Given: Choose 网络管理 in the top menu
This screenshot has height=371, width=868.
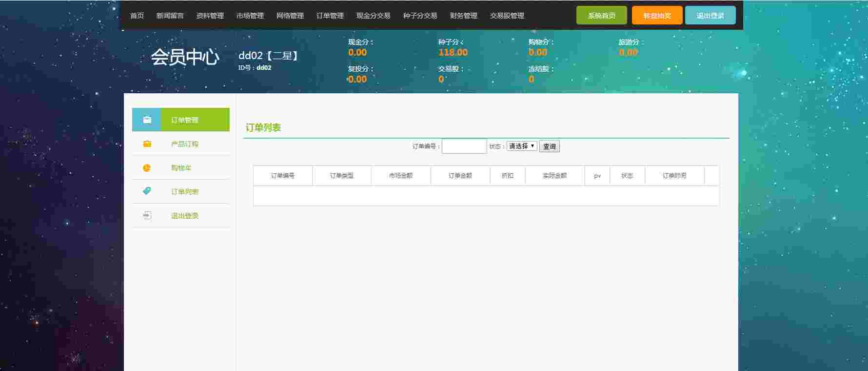Looking at the screenshot, I should (x=290, y=16).
